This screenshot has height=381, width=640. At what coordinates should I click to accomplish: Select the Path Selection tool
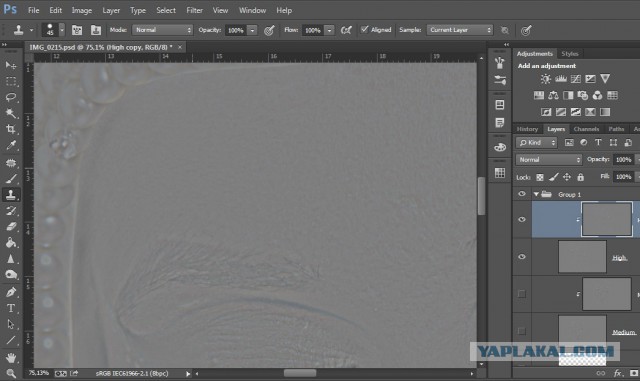pos(11,324)
